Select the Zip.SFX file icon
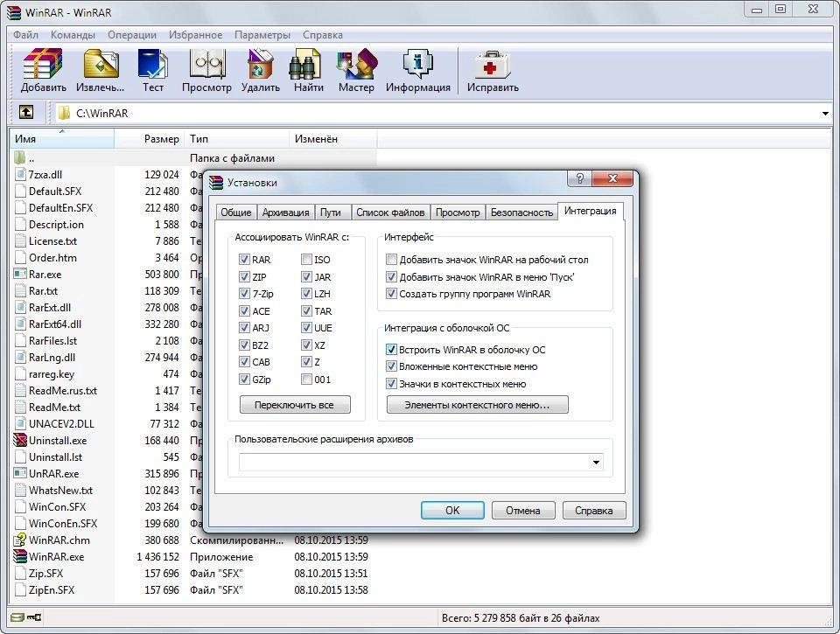Image resolution: width=840 pixels, height=634 pixels. (x=20, y=573)
